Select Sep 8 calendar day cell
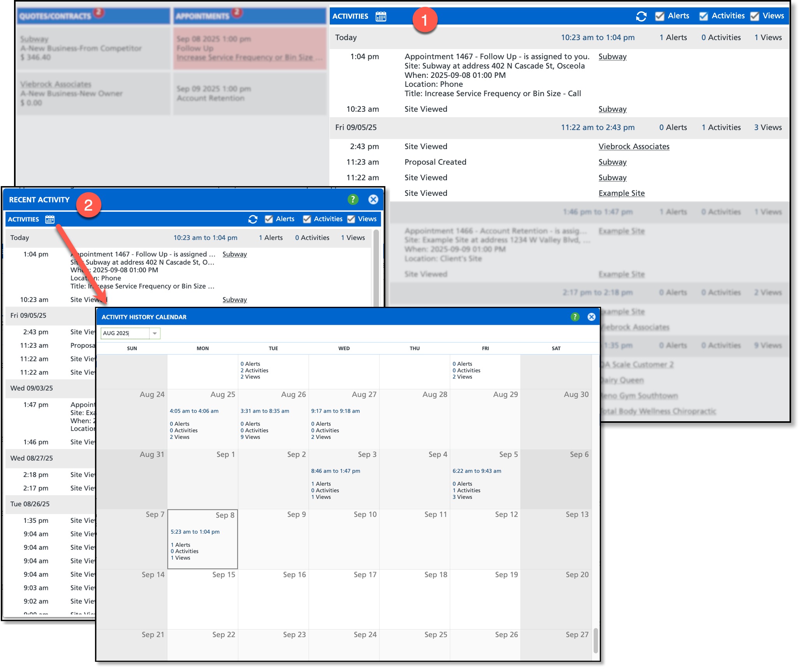802x672 pixels. [x=202, y=539]
